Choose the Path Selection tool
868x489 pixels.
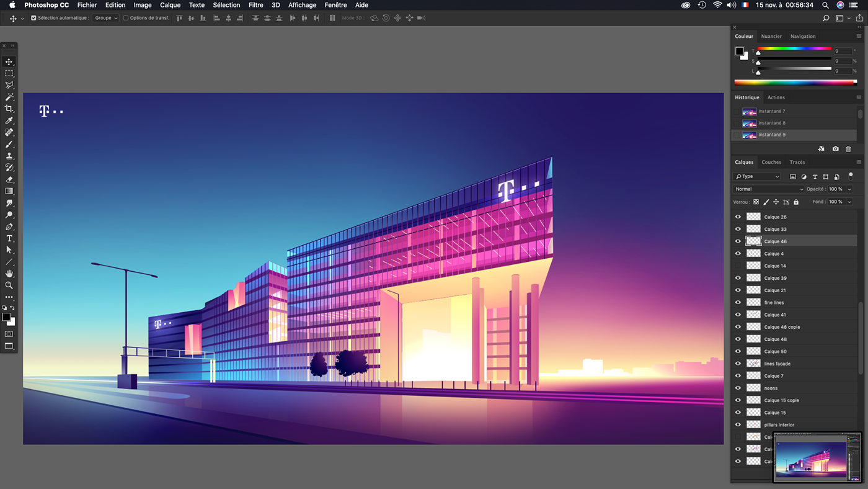[9, 250]
